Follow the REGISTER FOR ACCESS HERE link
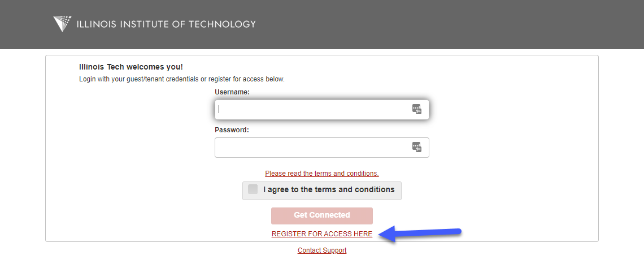Screen dimensions: 644x264 [x=322, y=234]
